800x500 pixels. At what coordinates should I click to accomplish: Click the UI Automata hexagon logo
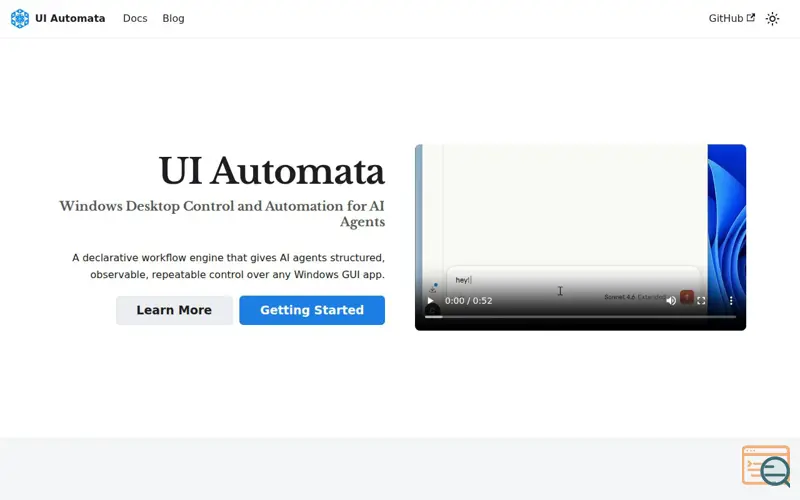tap(20, 18)
